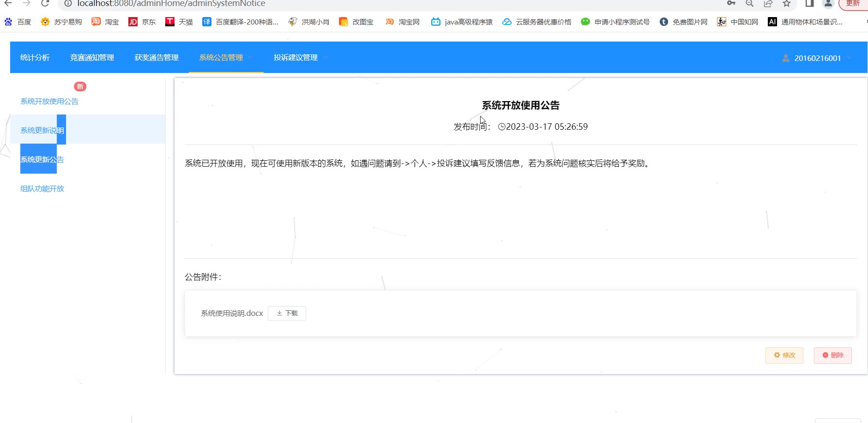Click the password key icon in address bar

731,4
